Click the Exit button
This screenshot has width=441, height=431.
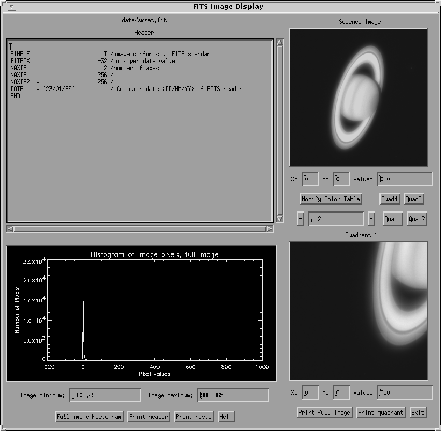pos(418,412)
